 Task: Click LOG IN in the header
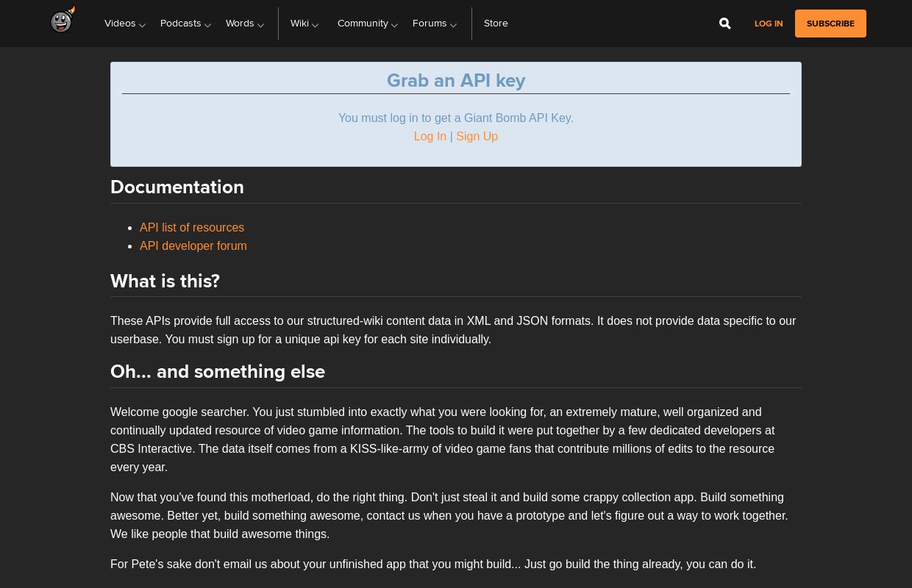point(769,24)
